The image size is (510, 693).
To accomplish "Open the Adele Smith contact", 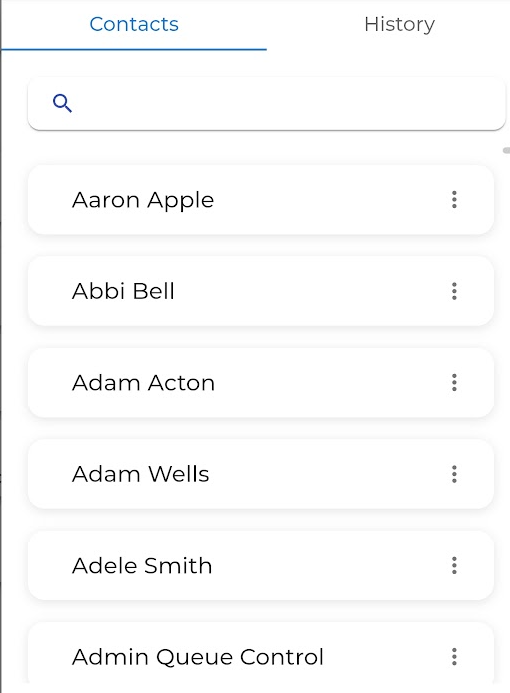I will coord(261,566).
